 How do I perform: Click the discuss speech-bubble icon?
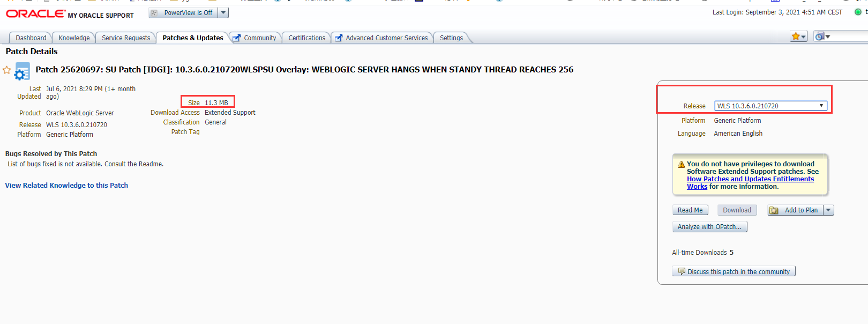[682, 271]
